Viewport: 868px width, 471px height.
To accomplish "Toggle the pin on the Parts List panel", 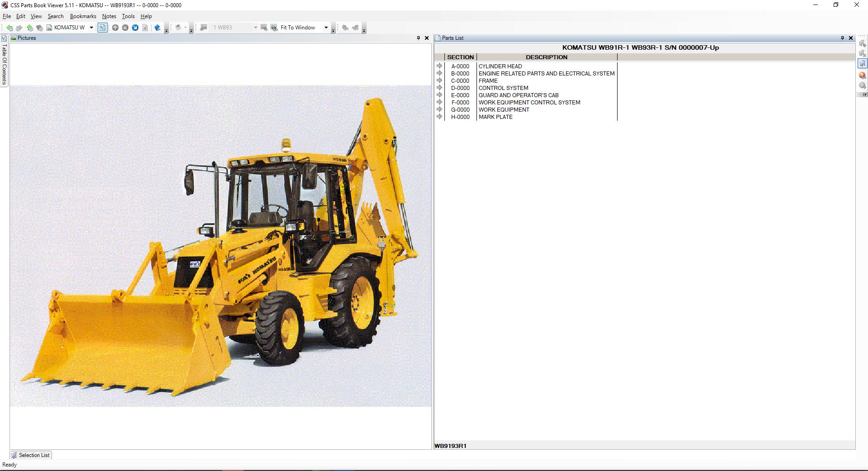I will click(842, 38).
